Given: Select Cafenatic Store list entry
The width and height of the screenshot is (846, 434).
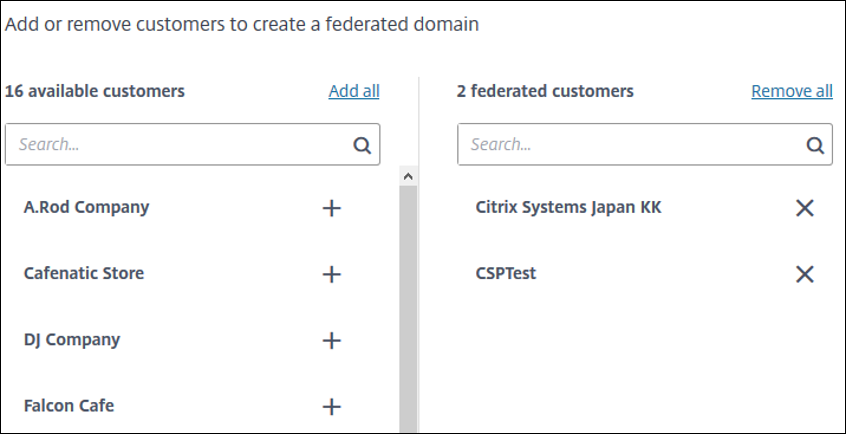Looking at the screenshot, I should (84, 274).
